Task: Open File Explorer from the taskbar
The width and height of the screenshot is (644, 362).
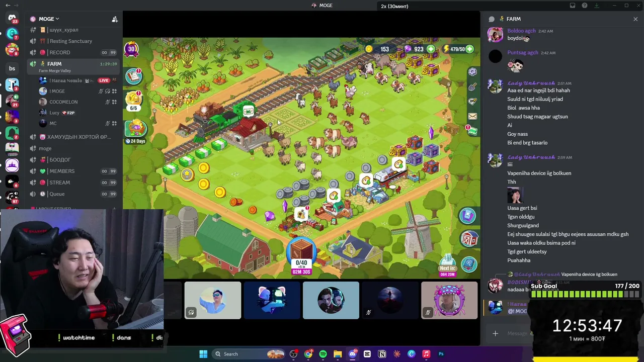Action: [338, 354]
